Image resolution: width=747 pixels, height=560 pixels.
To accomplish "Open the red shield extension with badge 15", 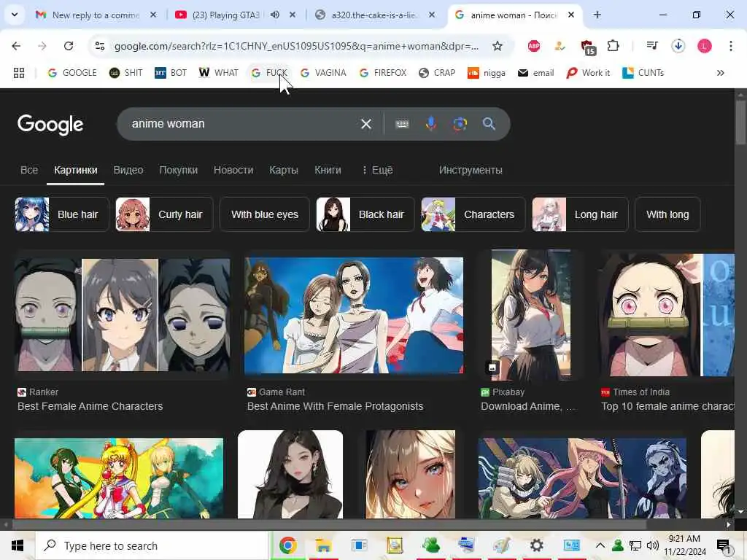I will pos(588,47).
